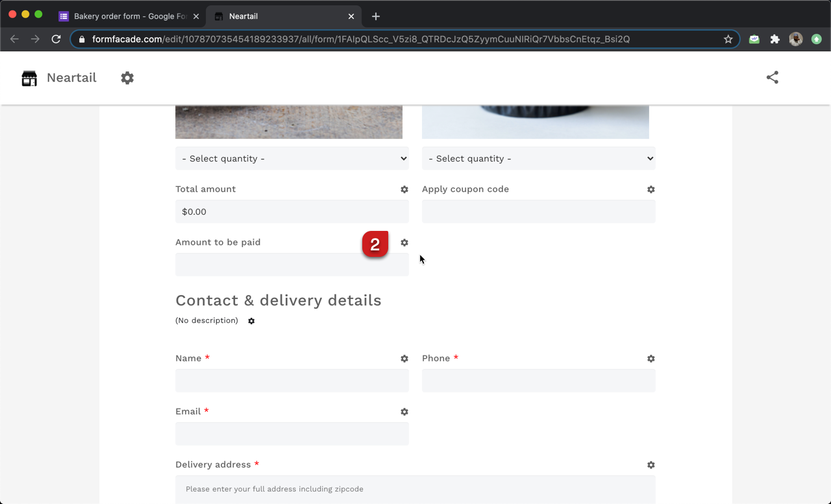Click the Neartail store logo
The image size is (831, 504).
coord(29,78)
